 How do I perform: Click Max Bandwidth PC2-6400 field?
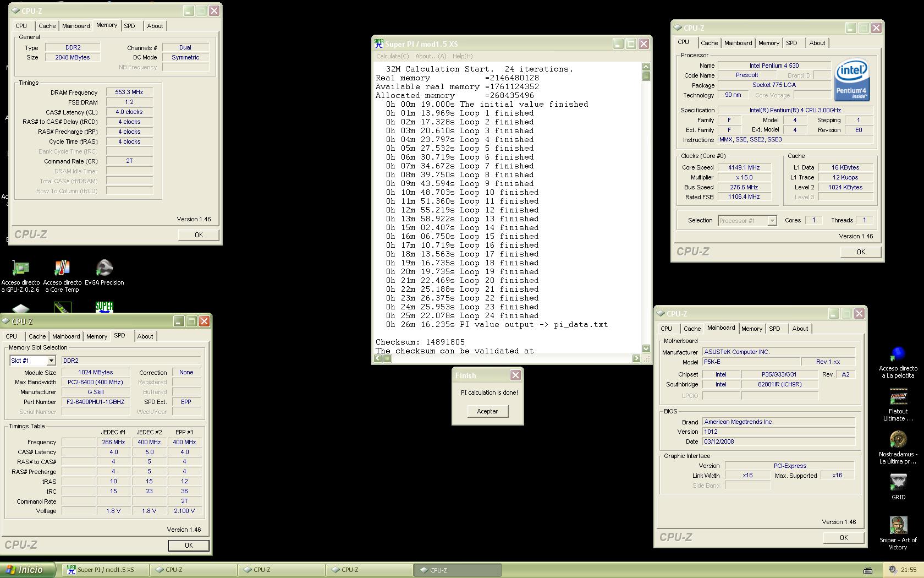click(x=96, y=382)
